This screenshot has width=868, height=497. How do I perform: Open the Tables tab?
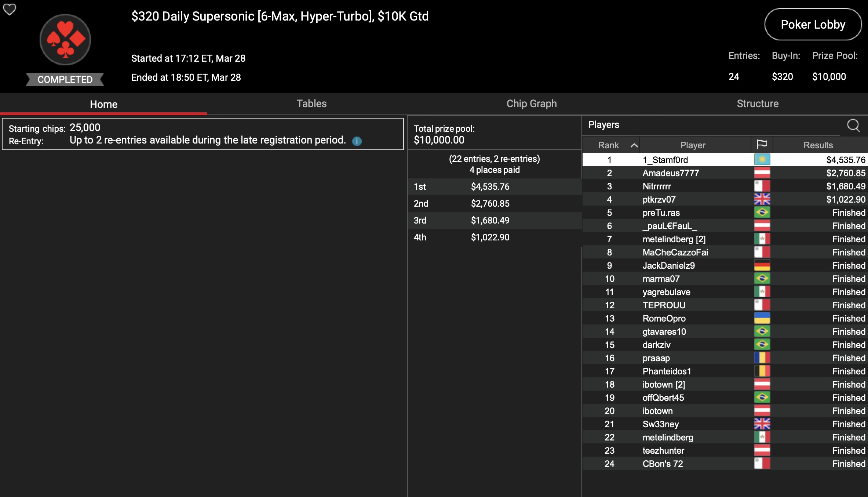(311, 104)
